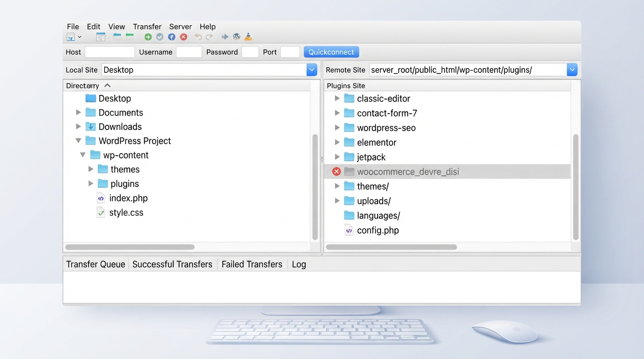Expand the classic-editor remote folder

pos(337,99)
